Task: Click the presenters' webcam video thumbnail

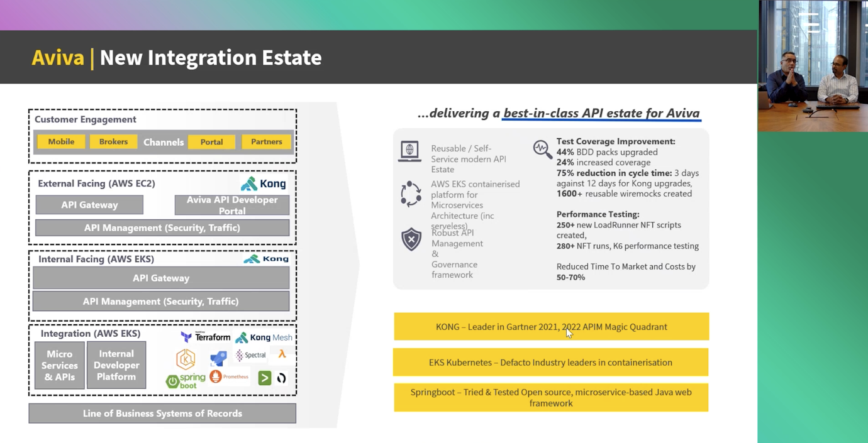Action: coord(813,65)
